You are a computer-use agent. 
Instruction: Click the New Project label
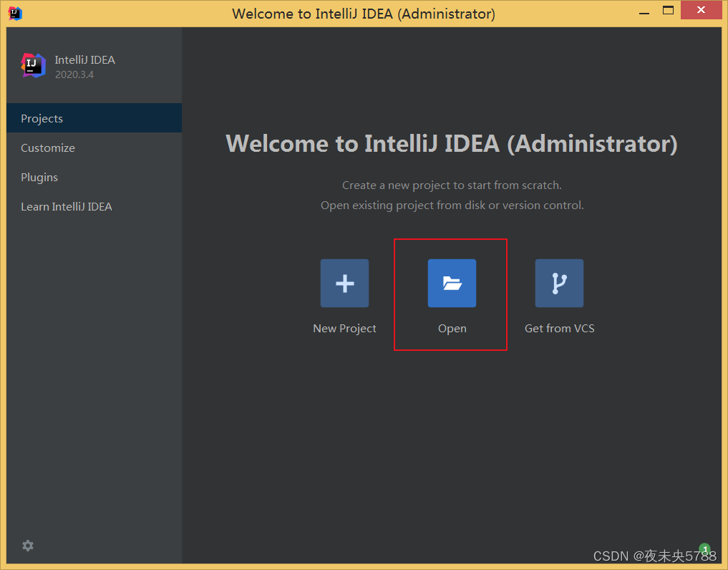point(344,329)
